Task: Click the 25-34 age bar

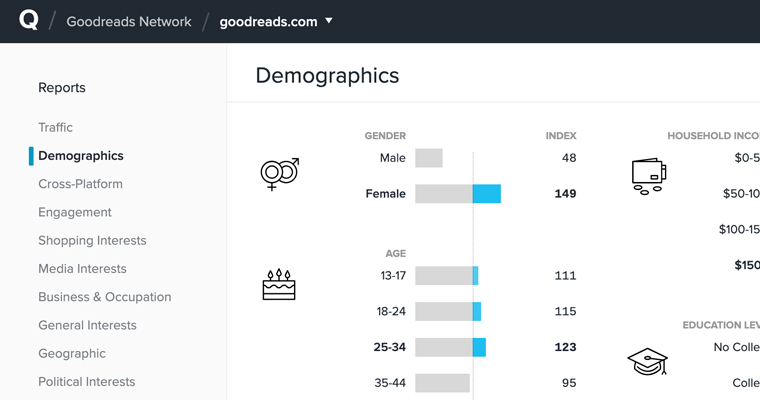Action: point(451,348)
